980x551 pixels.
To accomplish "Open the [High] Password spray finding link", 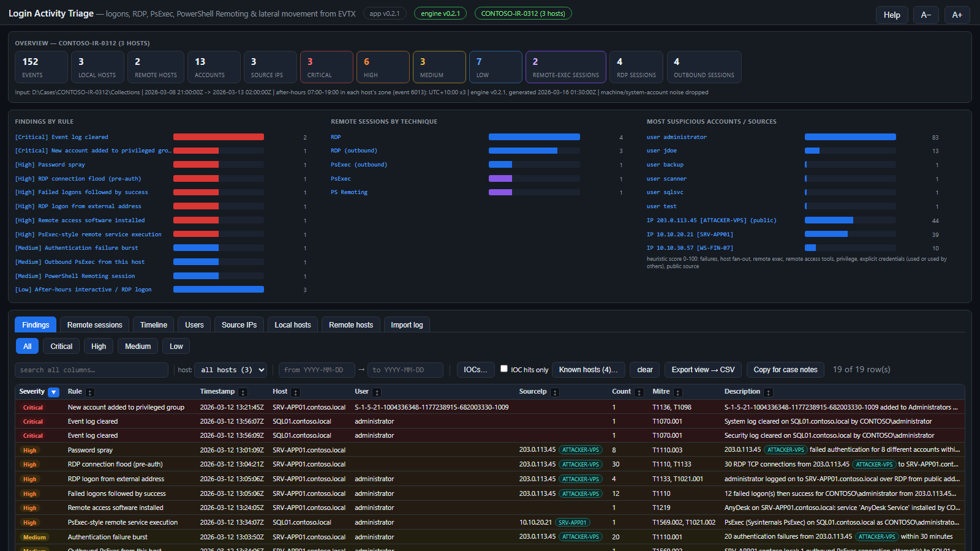I will [50, 165].
